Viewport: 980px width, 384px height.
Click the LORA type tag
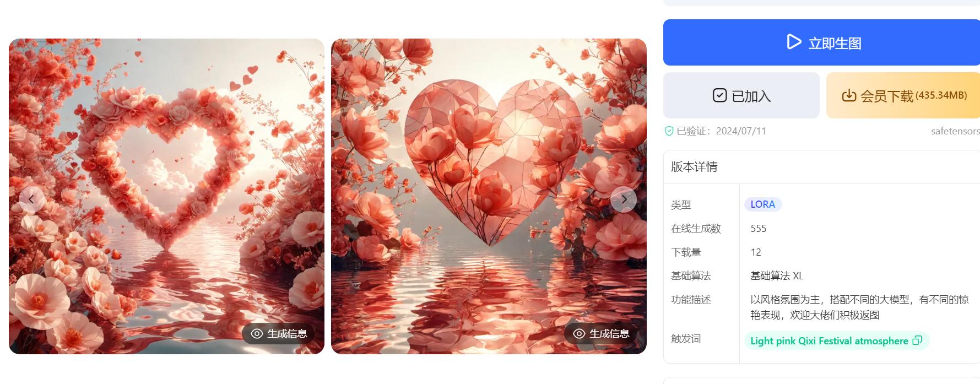pyautogui.click(x=763, y=204)
